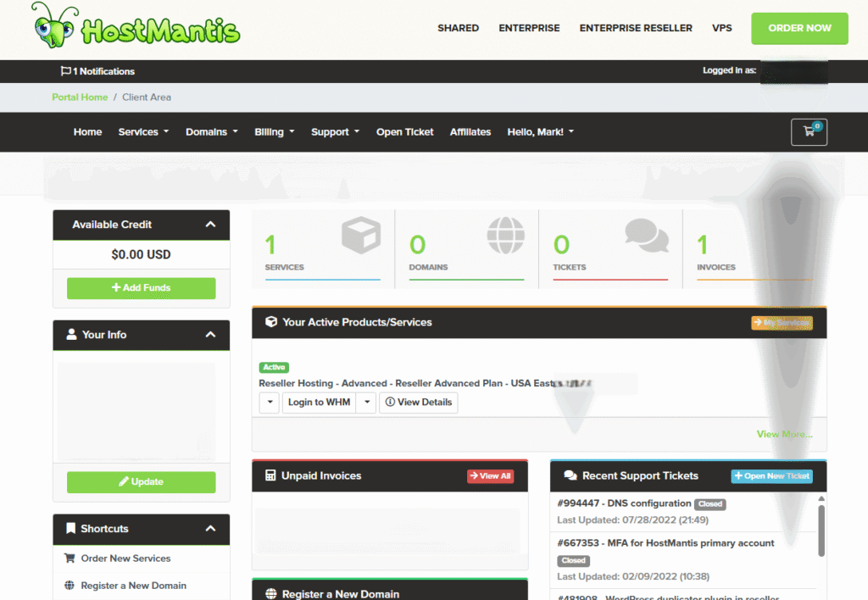Click View All unpaid invoices button
This screenshot has height=600, width=868.
491,476
